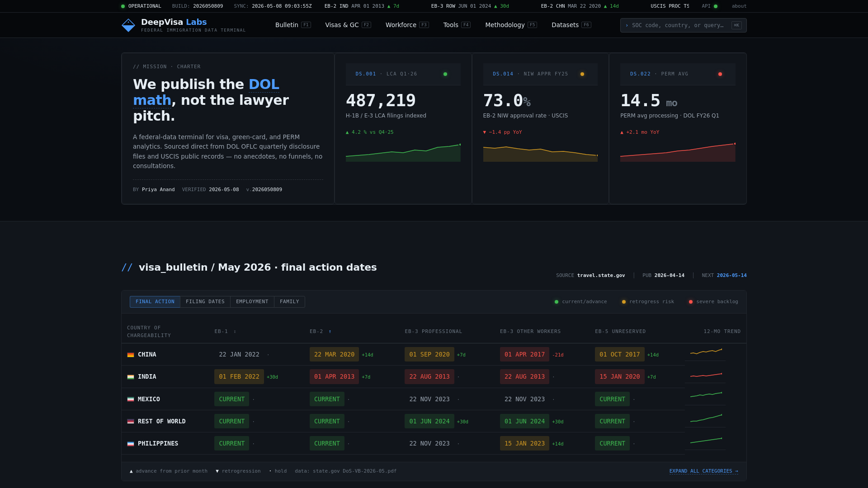Switch to Filing Dates view
This screenshot has height=488, width=868.
[205, 302]
